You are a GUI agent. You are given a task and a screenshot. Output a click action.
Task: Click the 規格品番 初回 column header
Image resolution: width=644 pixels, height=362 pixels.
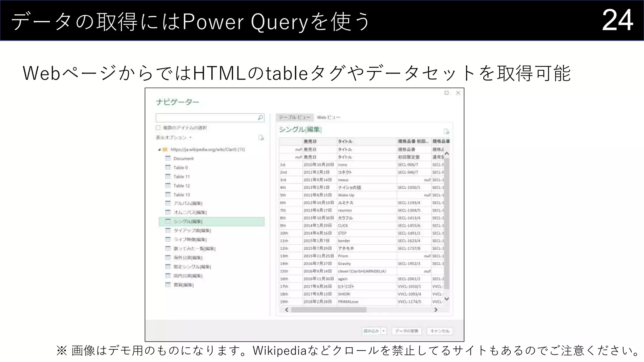pyautogui.click(x=414, y=141)
